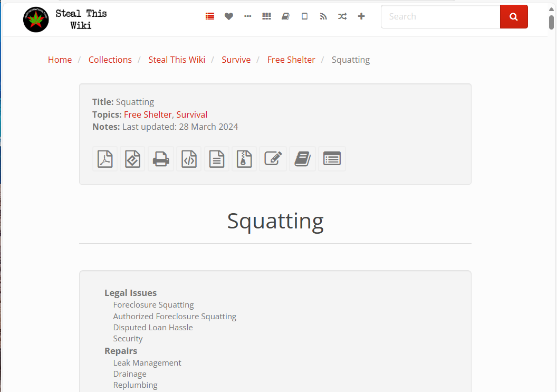The image size is (557, 392).
Task: Open the Free Shelter breadcrumb link
Action: [291, 60]
